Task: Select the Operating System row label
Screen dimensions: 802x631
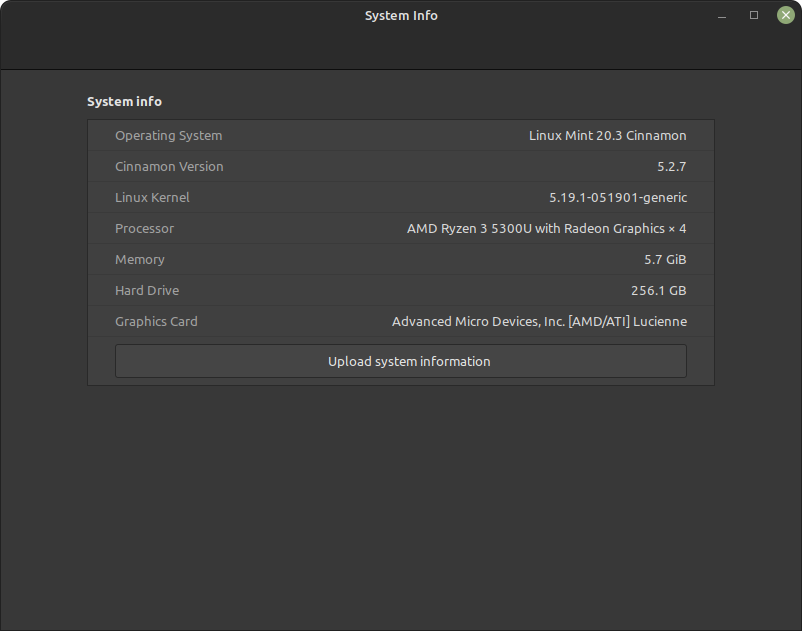Action: point(168,135)
